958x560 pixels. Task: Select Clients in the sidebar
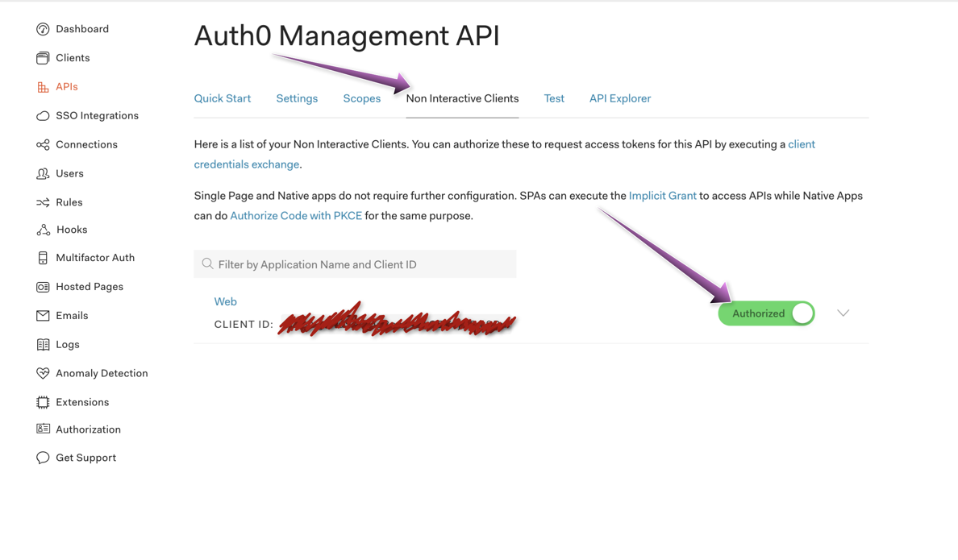point(74,57)
